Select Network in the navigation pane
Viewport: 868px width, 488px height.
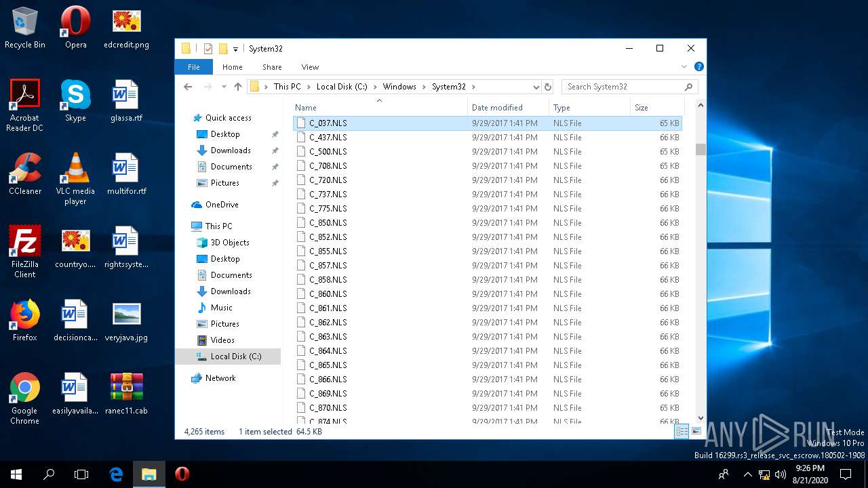click(220, 378)
